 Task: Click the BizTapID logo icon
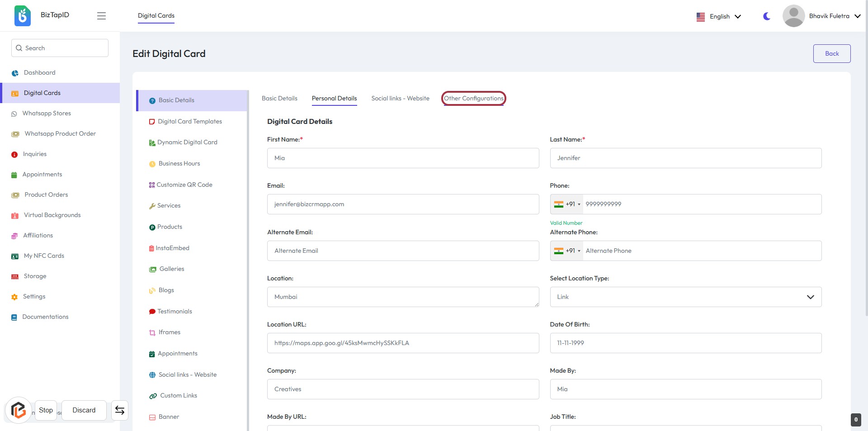pyautogui.click(x=22, y=16)
